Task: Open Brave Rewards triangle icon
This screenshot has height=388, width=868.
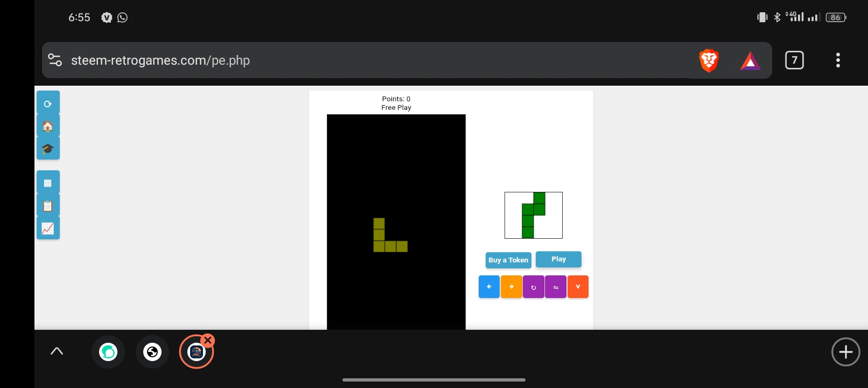Action: pos(750,61)
